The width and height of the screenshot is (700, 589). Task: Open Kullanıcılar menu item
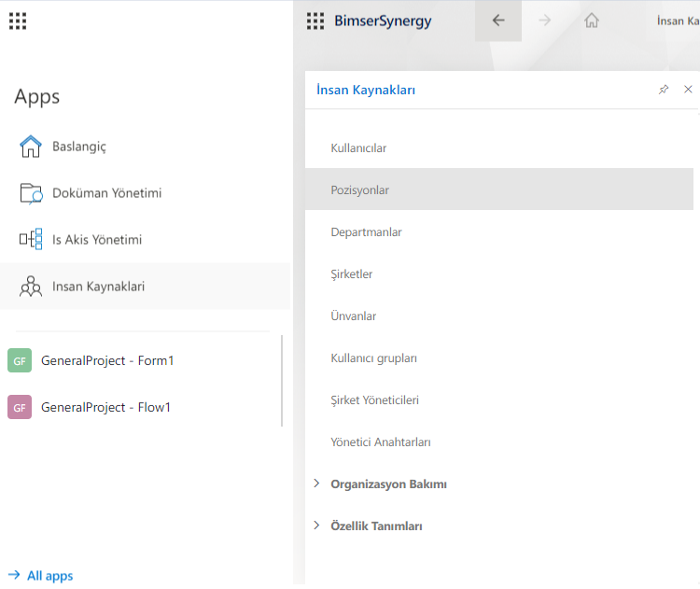[358, 148]
